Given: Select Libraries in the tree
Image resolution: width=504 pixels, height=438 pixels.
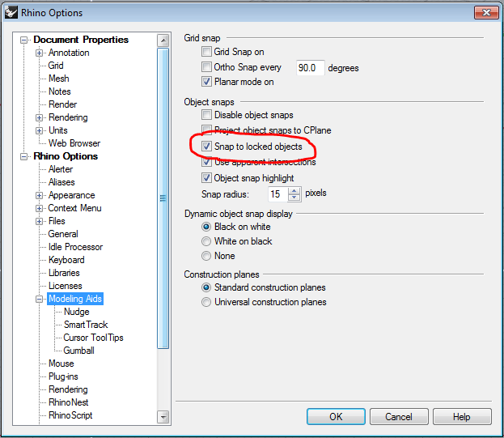Looking at the screenshot, I should [64, 273].
